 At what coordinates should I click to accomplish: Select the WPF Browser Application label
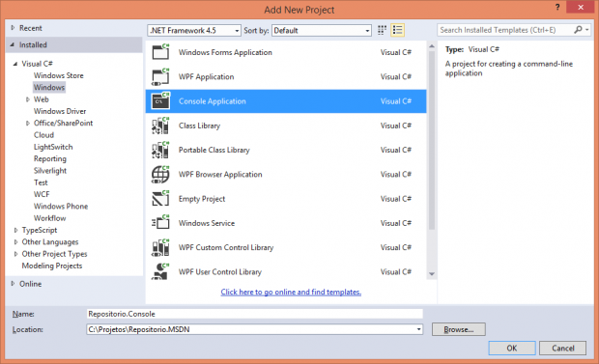tap(220, 175)
